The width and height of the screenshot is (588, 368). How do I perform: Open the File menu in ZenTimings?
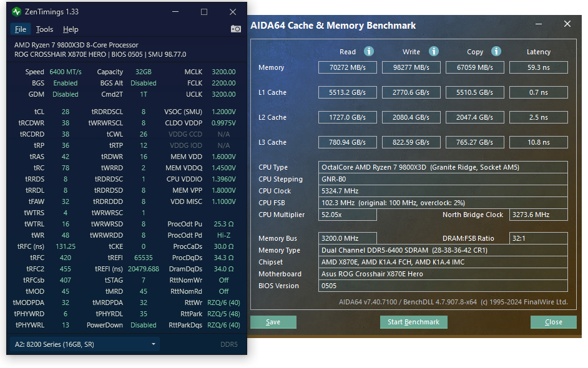pyautogui.click(x=20, y=29)
